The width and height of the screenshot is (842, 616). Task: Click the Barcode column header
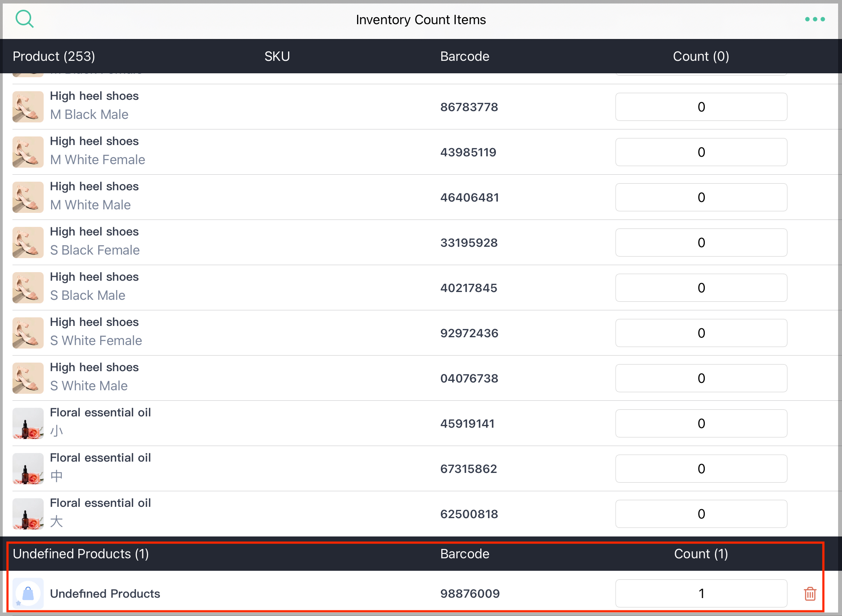(x=465, y=56)
